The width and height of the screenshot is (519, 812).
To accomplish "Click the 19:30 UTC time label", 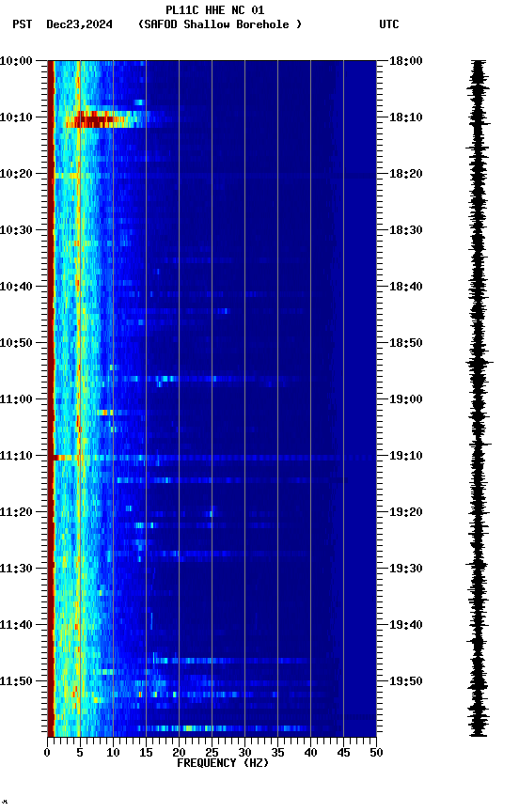I will (406, 570).
